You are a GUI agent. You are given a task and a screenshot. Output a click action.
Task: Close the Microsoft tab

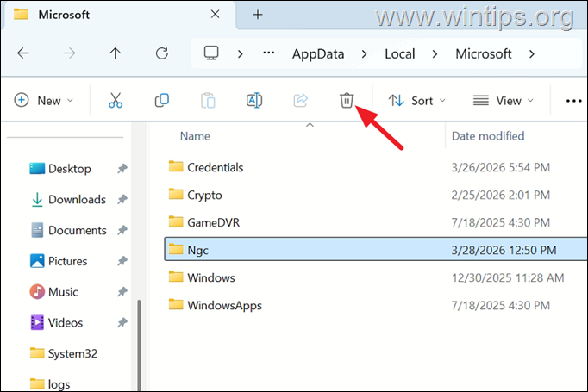[215, 15]
